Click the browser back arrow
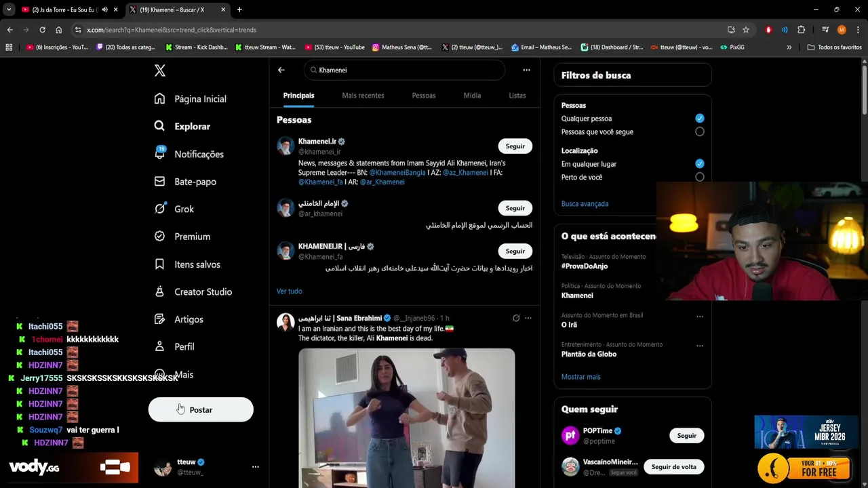Viewport: 868px width, 488px height. coord(10,30)
